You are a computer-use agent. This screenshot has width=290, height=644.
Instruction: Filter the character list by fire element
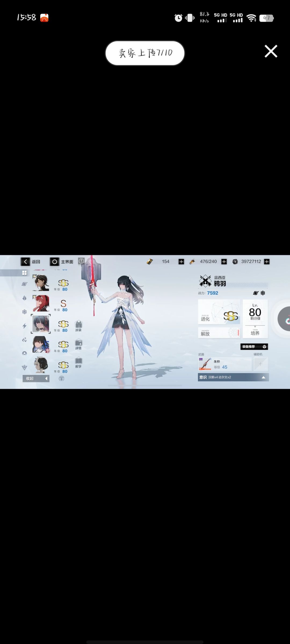click(24, 298)
